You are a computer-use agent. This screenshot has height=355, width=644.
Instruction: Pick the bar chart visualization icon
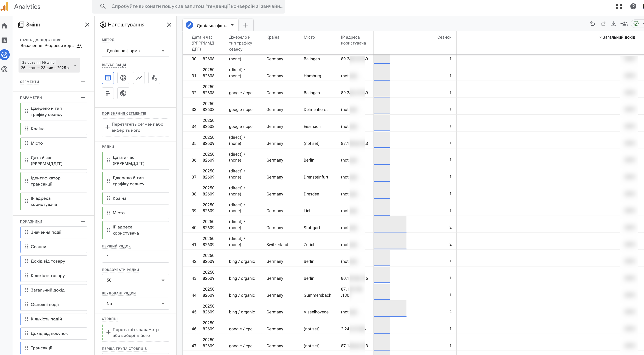[x=108, y=93]
